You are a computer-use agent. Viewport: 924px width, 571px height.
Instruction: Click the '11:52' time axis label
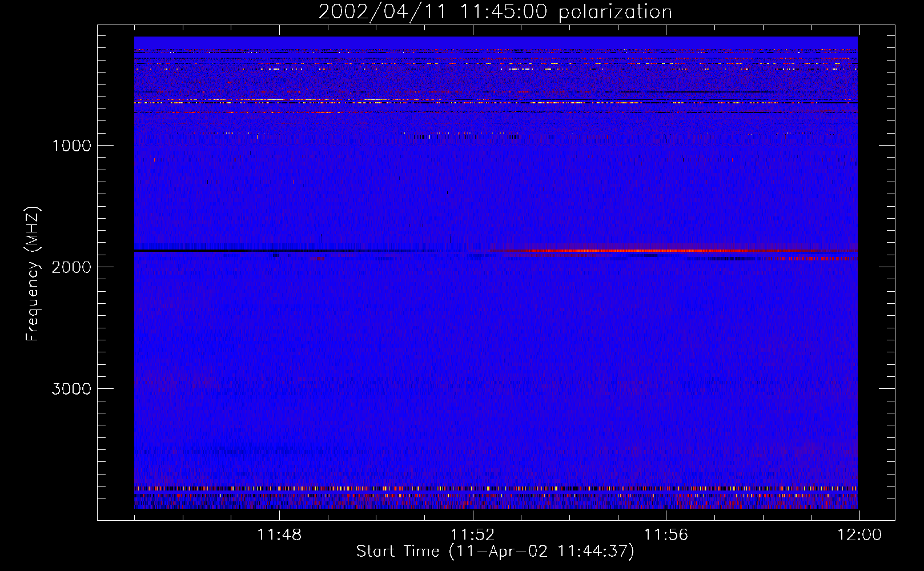pos(473,535)
